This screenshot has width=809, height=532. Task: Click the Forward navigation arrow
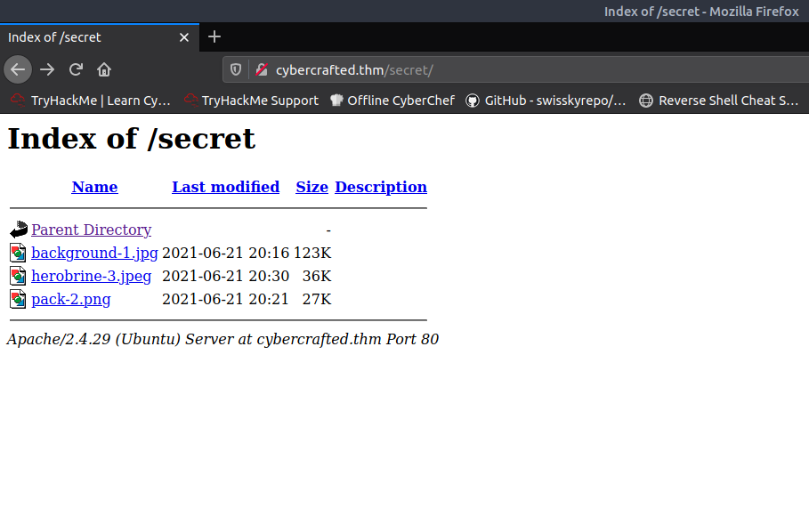point(47,69)
